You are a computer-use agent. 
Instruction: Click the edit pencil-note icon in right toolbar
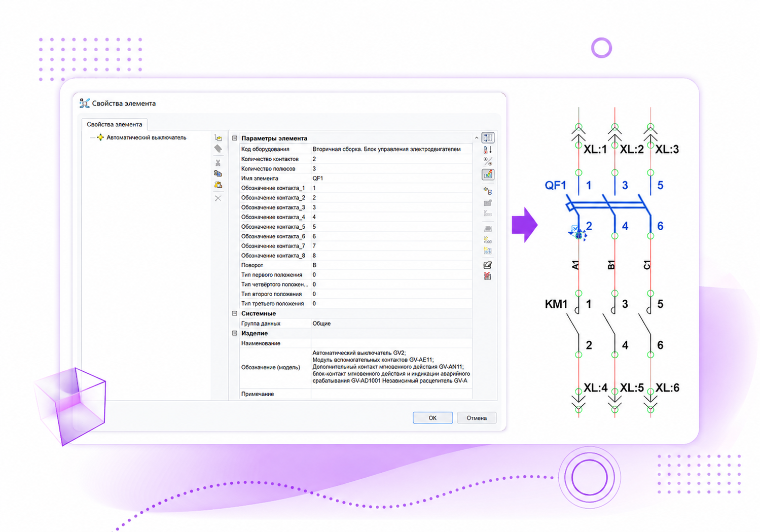(x=488, y=265)
